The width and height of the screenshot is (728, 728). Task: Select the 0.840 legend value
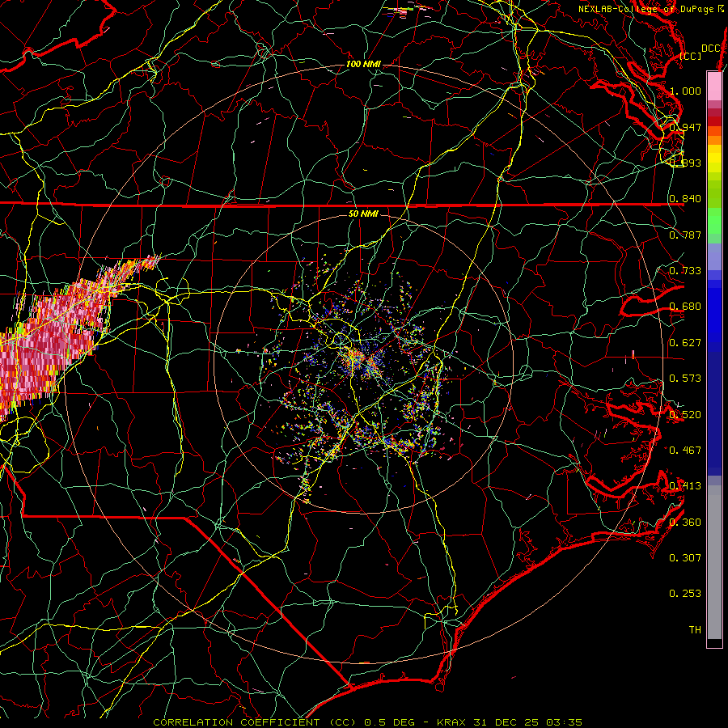[685, 199]
